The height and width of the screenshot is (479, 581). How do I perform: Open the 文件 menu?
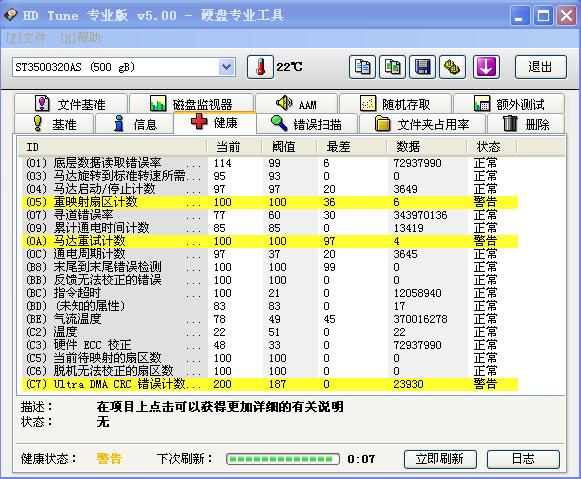(x=27, y=38)
